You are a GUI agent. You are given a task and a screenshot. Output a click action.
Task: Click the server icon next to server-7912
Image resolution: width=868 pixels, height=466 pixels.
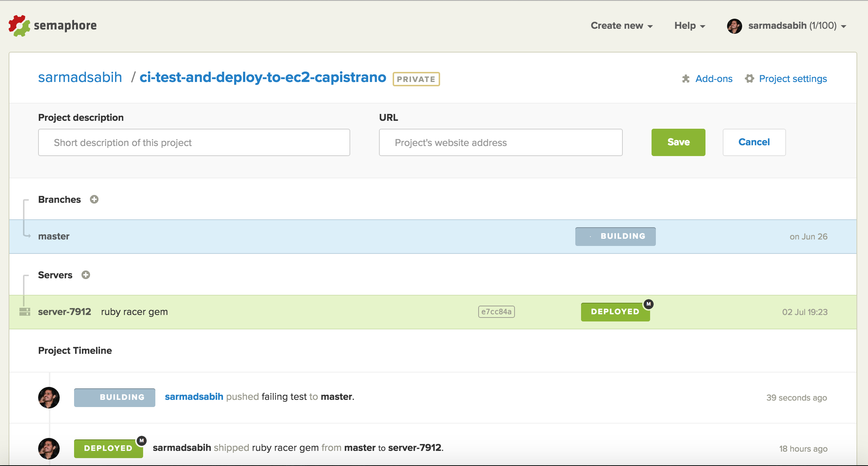coord(24,312)
